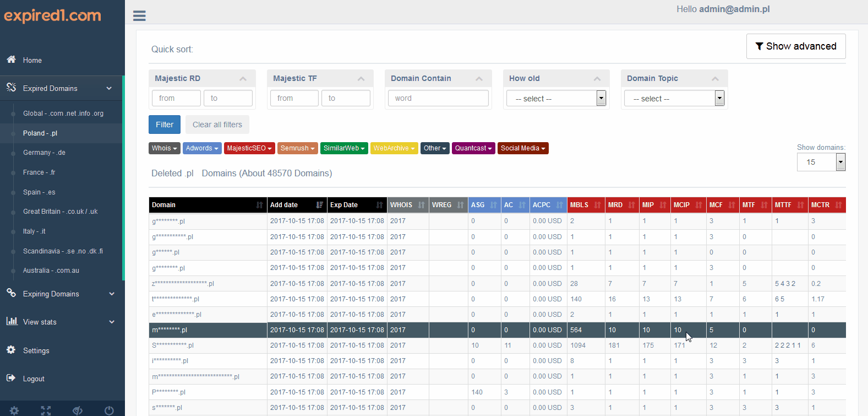Click the View stats chart icon

pos(12,321)
